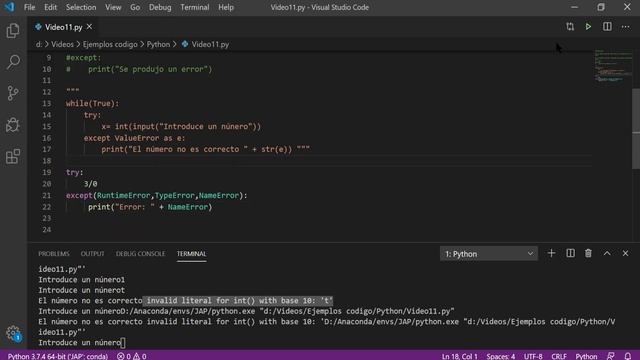
Task: Click the feedback icon in status bar
Action: click(611, 356)
